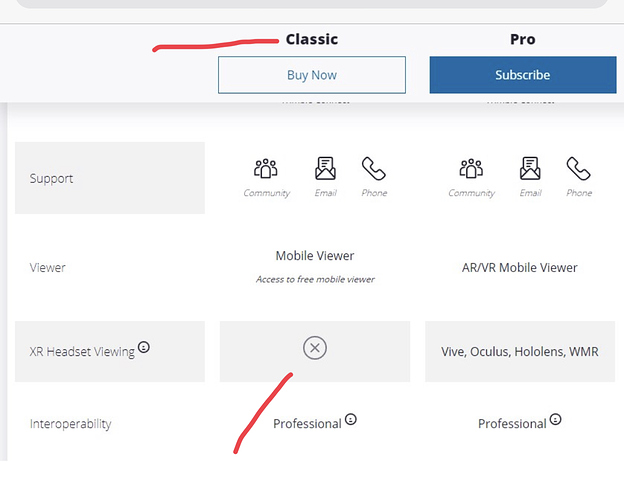This screenshot has width=624, height=499.
Task: Click the Buy Now button under Classic
Action: (311, 75)
